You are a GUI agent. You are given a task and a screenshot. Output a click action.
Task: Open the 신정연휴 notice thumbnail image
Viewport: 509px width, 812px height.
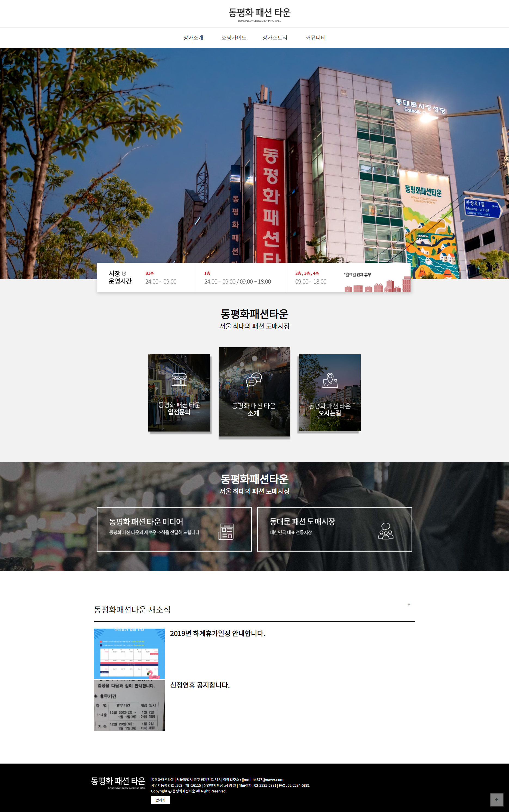[x=129, y=705]
